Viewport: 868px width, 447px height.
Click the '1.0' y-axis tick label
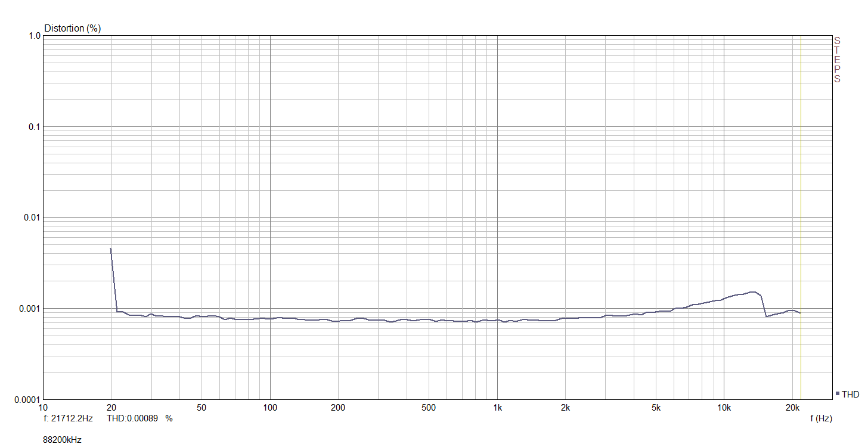coord(34,36)
